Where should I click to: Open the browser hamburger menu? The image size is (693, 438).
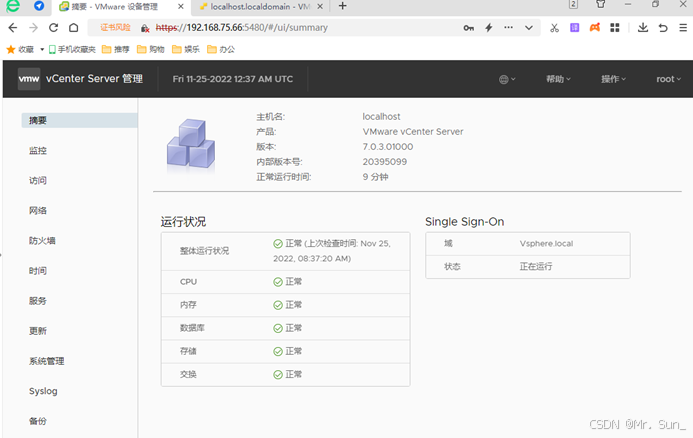(683, 28)
